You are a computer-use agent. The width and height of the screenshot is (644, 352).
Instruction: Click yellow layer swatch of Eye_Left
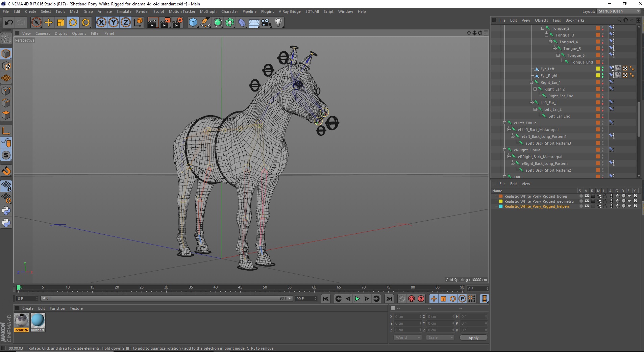point(598,69)
